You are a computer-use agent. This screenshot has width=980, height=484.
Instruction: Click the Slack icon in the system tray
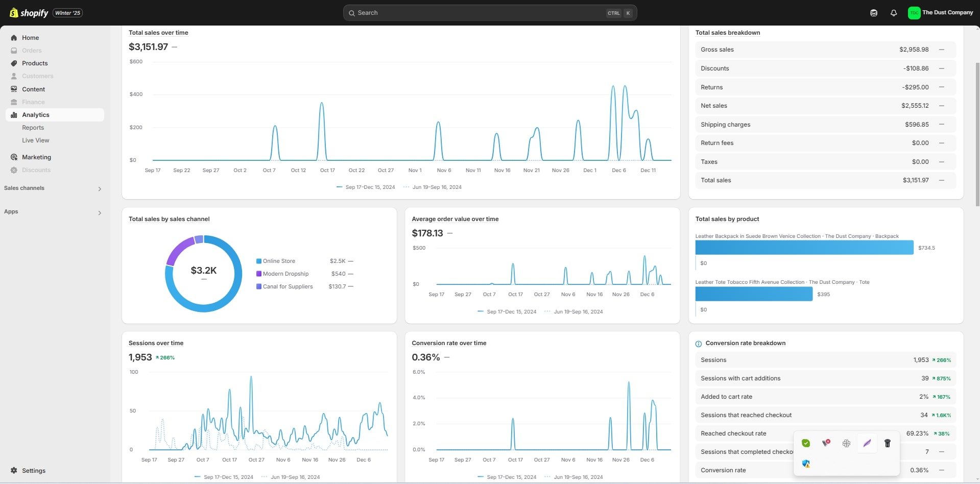(x=846, y=443)
